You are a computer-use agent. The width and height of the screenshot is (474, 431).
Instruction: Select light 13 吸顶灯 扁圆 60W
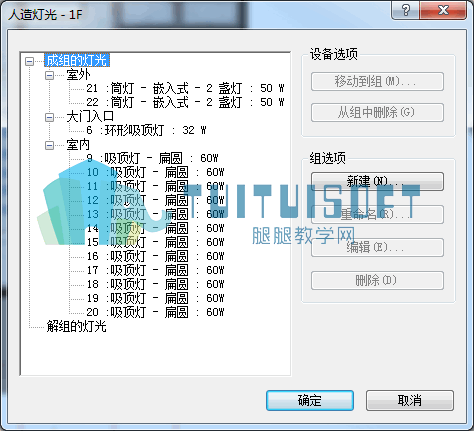click(155, 214)
